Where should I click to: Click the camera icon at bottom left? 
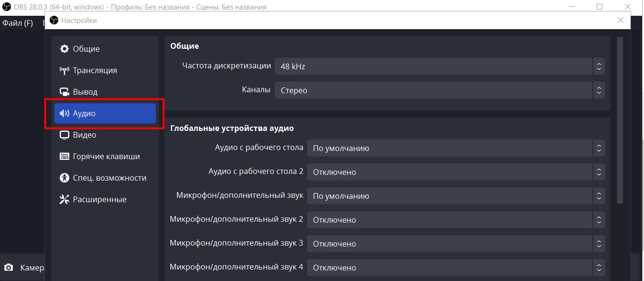9,268
